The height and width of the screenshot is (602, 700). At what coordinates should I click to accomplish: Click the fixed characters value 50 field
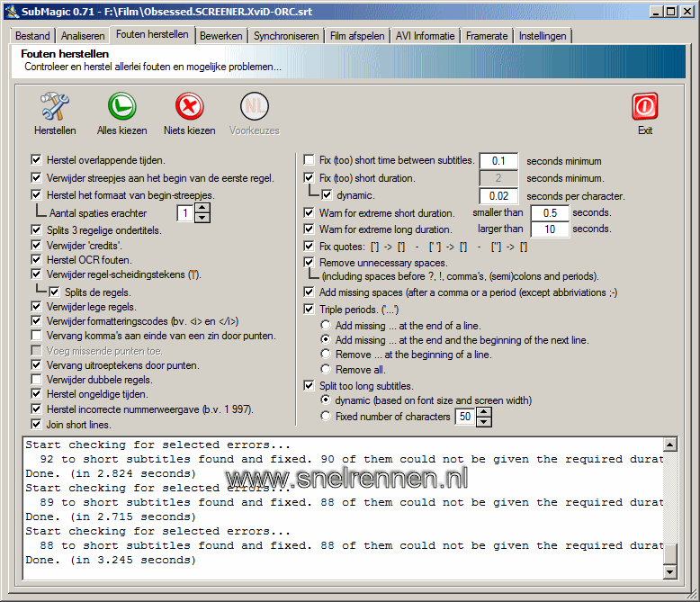(466, 417)
